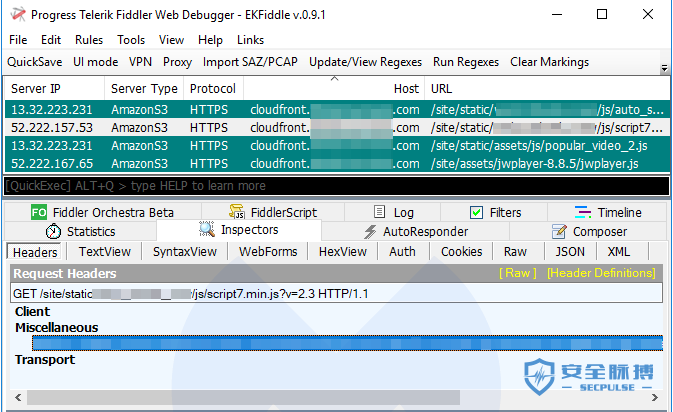Click UI mode in the toolbar
This screenshot has height=412, width=673.
pos(95,62)
